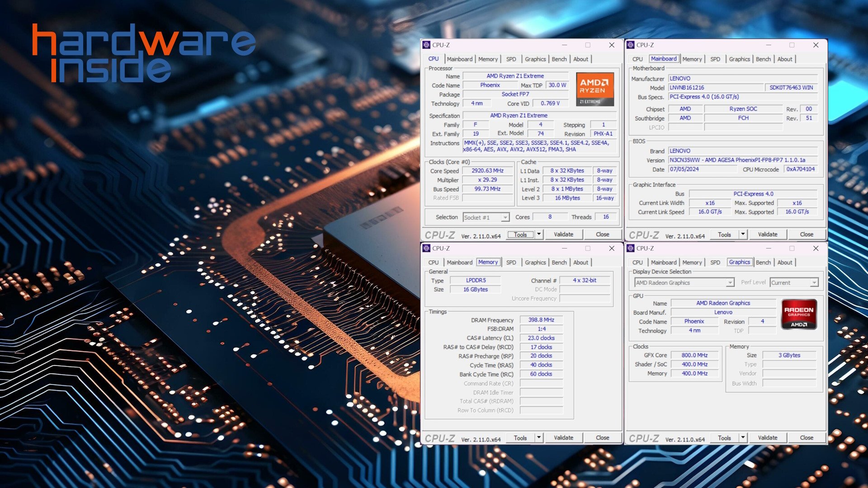Click the AMD Ryzen Z1 Extreme logo

coord(594,89)
